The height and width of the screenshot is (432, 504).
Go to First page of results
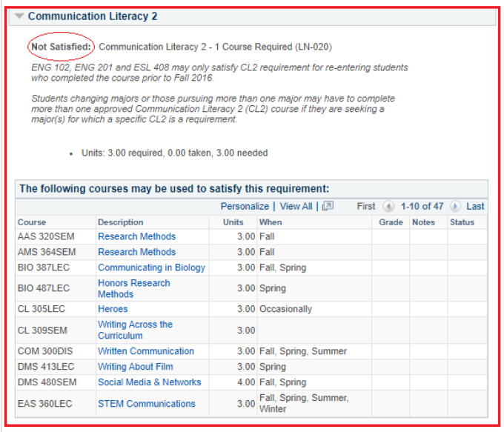tap(366, 206)
